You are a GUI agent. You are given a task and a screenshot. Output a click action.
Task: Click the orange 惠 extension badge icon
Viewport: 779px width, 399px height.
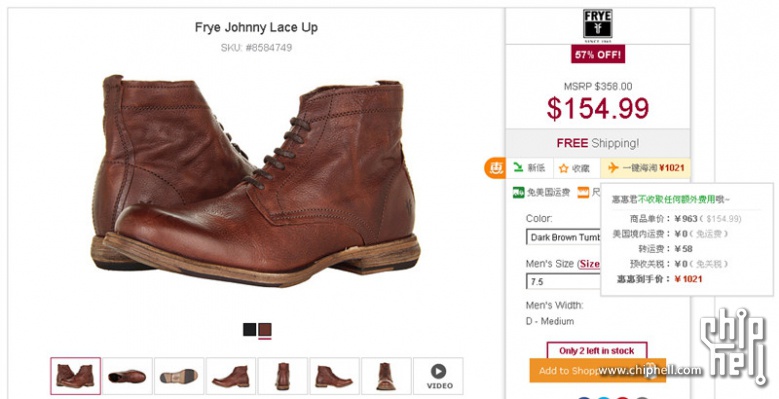coord(495,168)
